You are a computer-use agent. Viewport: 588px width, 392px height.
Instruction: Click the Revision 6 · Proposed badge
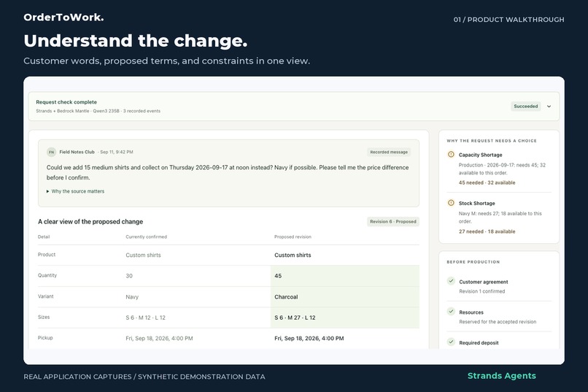392,222
